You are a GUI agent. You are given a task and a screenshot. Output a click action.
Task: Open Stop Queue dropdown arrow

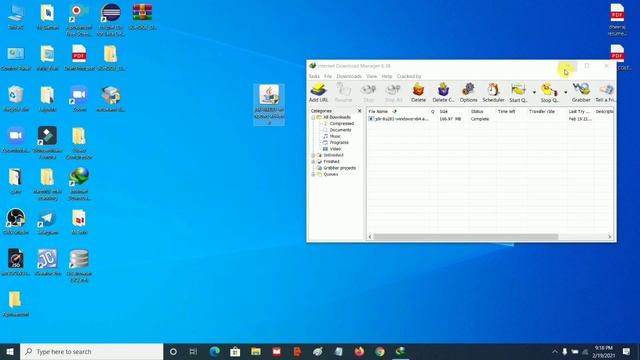pyautogui.click(x=565, y=93)
